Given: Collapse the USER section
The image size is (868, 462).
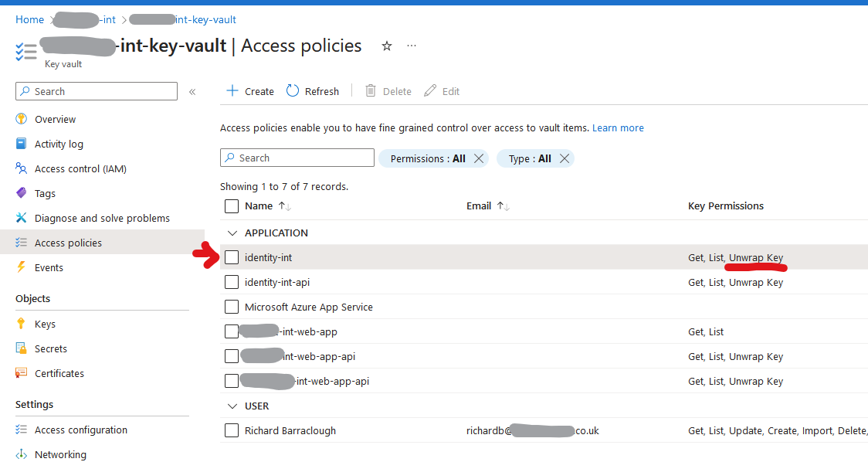Looking at the screenshot, I should pyautogui.click(x=232, y=406).
